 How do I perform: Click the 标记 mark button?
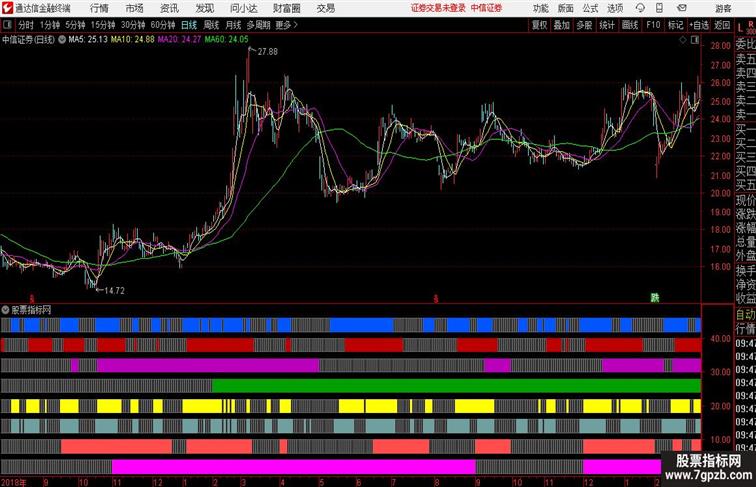point(675,25)
